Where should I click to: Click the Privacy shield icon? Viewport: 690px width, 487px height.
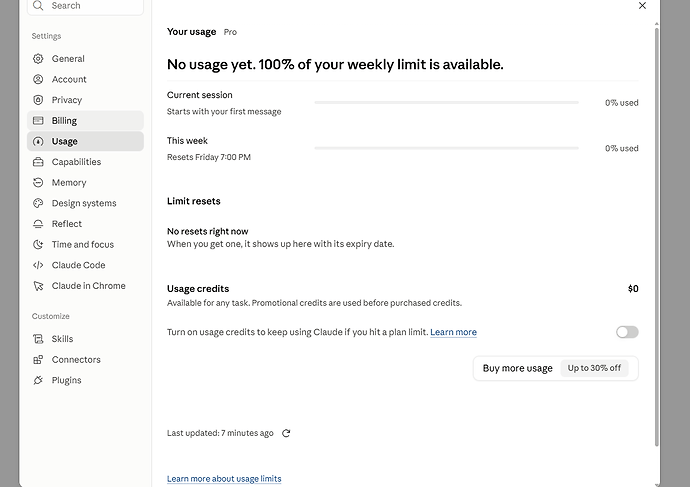point(38,100)
